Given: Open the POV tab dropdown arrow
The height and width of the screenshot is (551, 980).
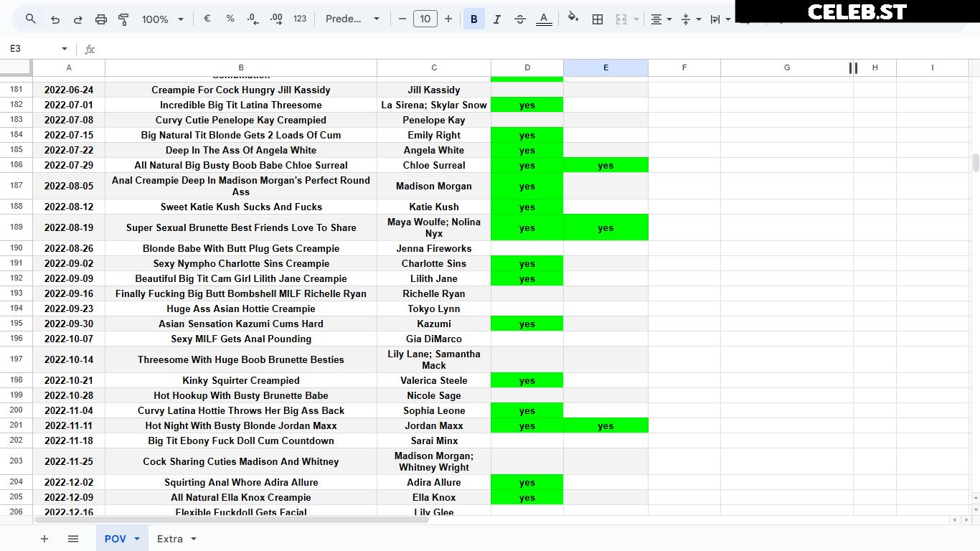Looking at the screenshot, I should [x=137, y=539].
